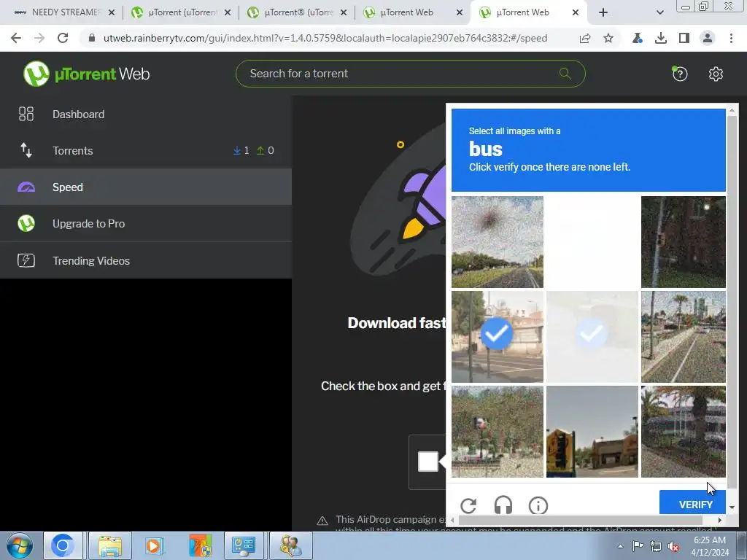Click the captcha scroll-down arrow
Screen dimensions: 747x560
coord(732,507)
